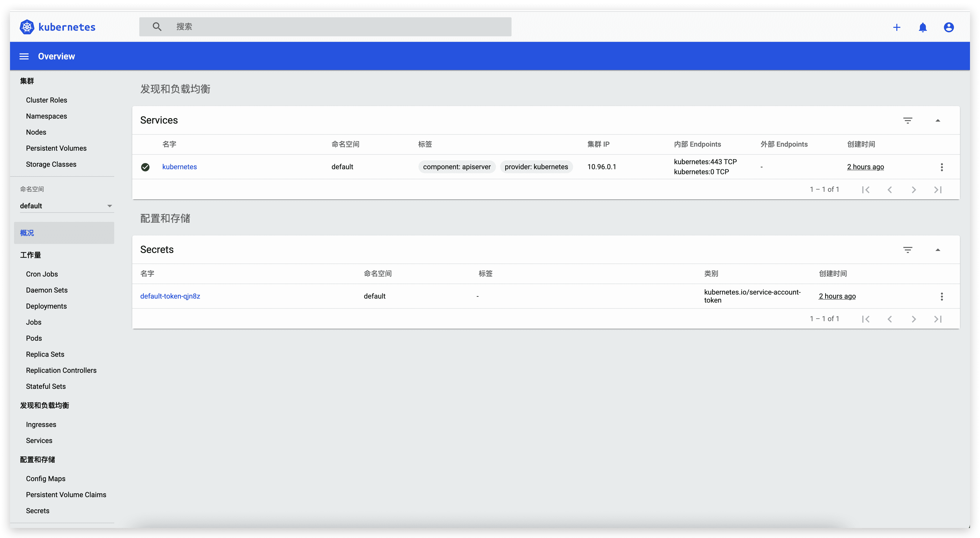Open the user account icon
980x538 pixels.
click(948, 27)
